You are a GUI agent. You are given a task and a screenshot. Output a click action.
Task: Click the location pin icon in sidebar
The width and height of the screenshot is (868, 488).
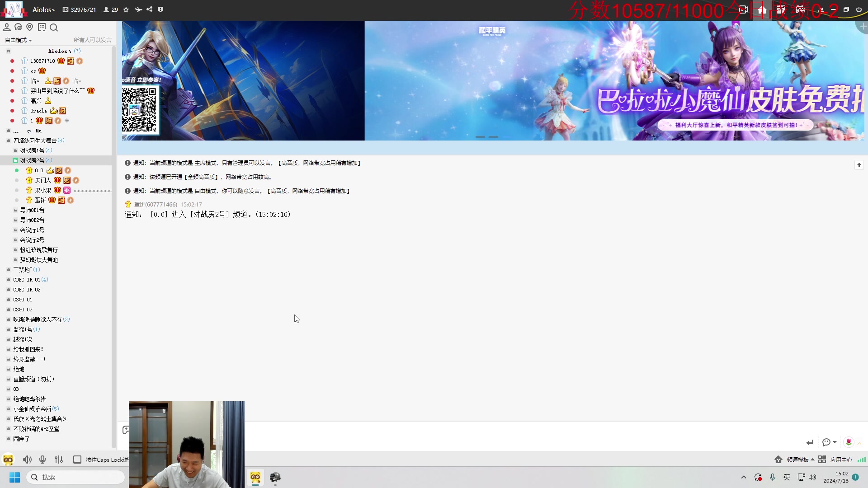[30, 28]
